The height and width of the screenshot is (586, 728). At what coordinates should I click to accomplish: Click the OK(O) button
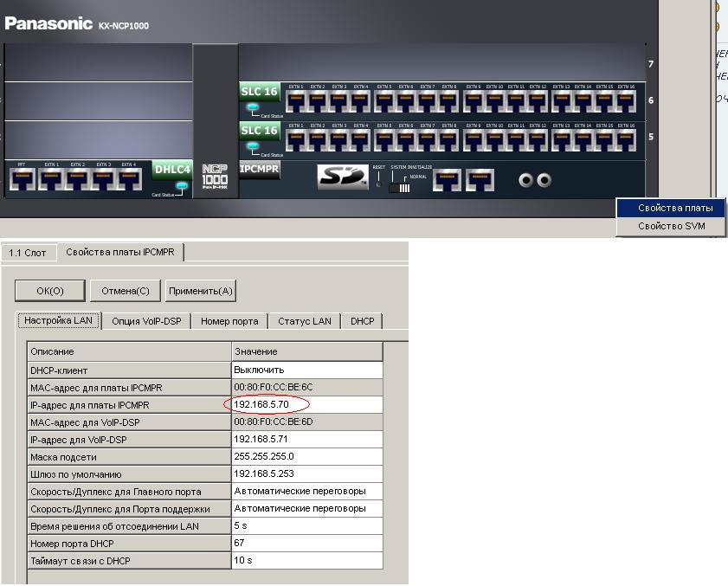point(50,291)
